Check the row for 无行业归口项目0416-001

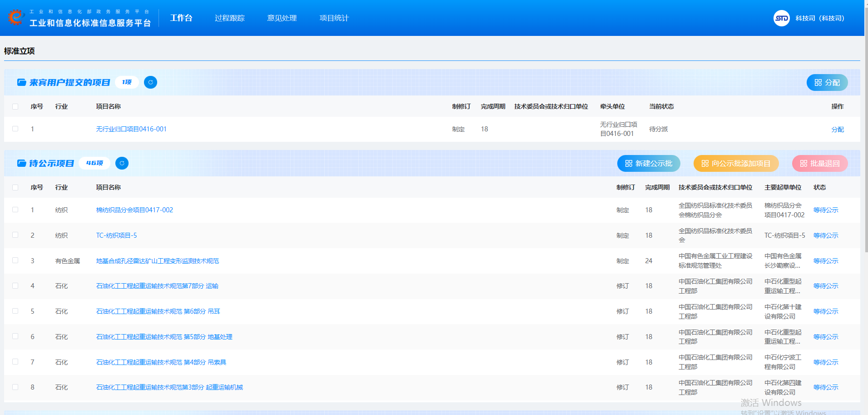pyautogui.click(x=15, y=129)
